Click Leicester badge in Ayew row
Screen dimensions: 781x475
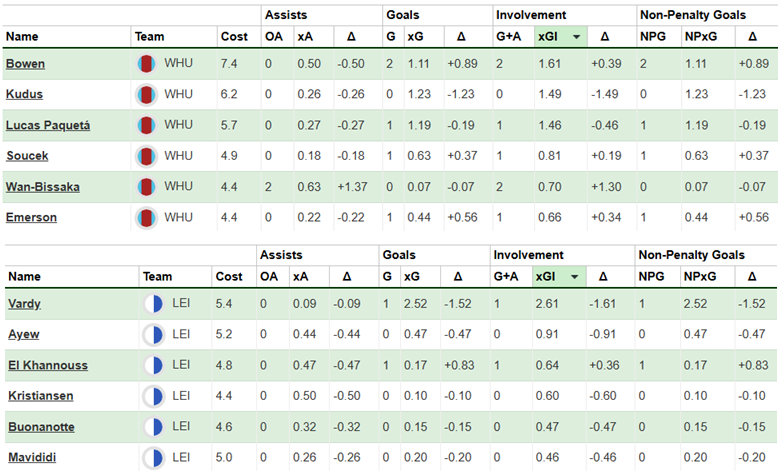coord(154,334)
